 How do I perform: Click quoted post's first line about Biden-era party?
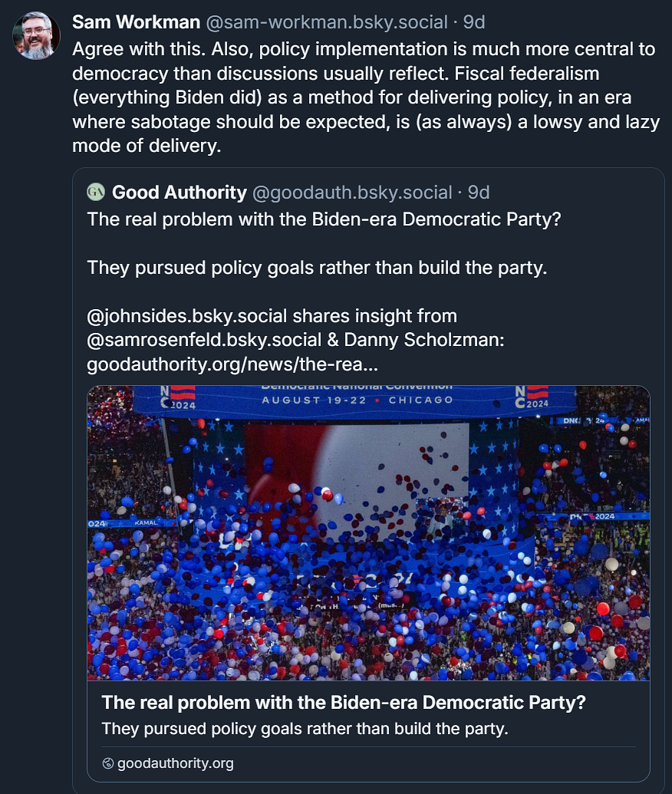324,219
